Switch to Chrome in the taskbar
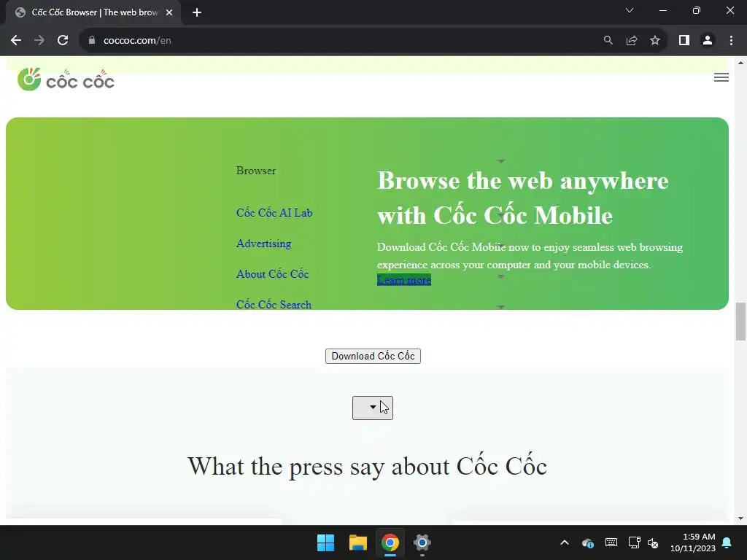This screenshot has height=560, width=747. [x=390, y=542]
